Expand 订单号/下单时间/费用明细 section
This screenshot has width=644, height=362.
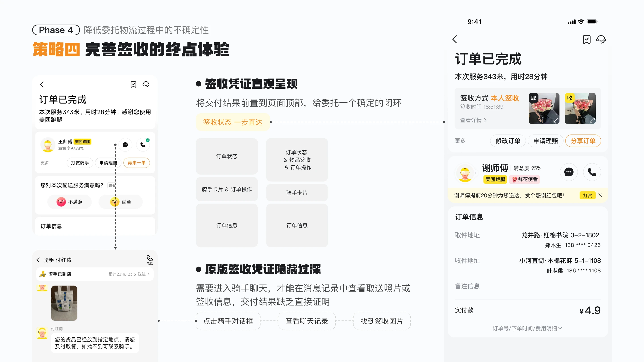pos(527,328)
